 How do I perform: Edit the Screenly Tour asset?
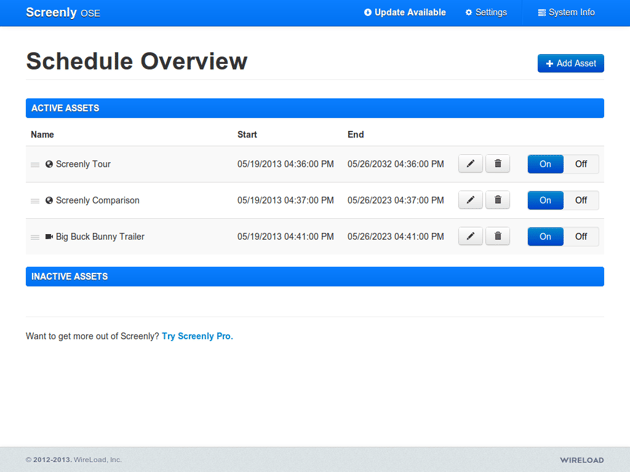click(x=470, y=164)
